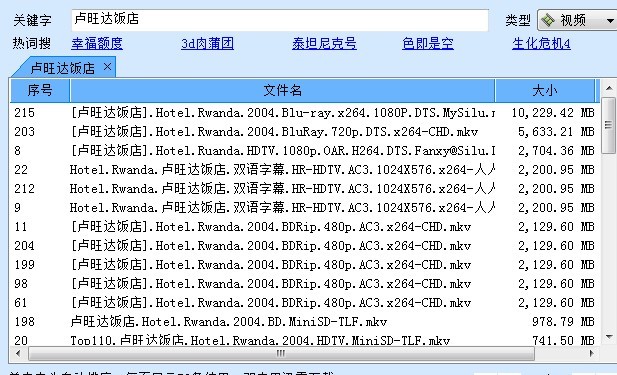Open hot search link 3d肉蒲团
617x375 pixels.
point(207,43)
